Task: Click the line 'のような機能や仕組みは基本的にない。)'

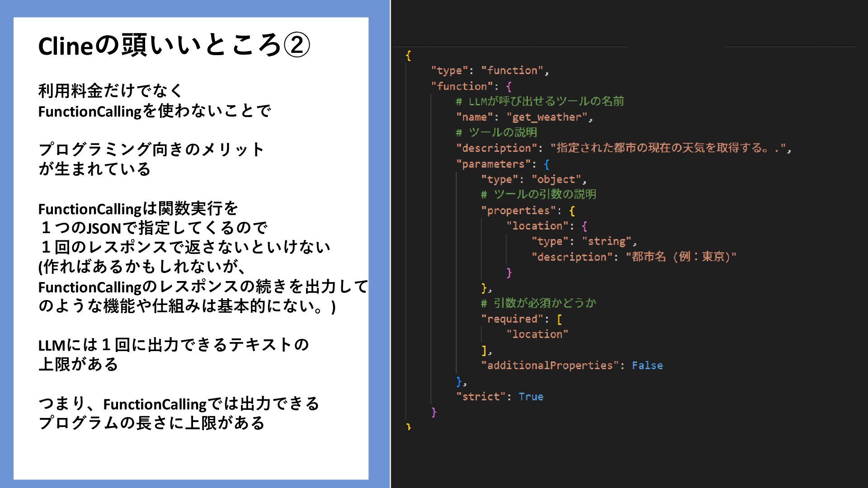Action: 187,306
